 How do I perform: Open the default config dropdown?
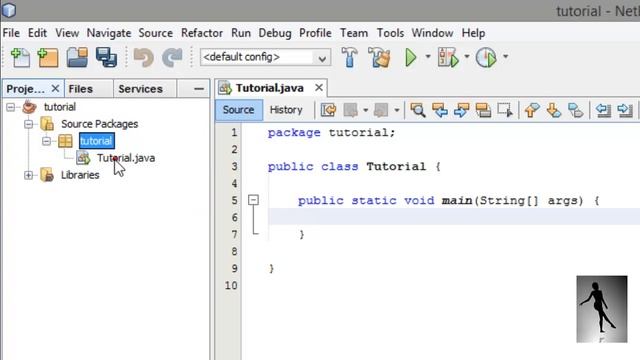[x=322, y=58]
